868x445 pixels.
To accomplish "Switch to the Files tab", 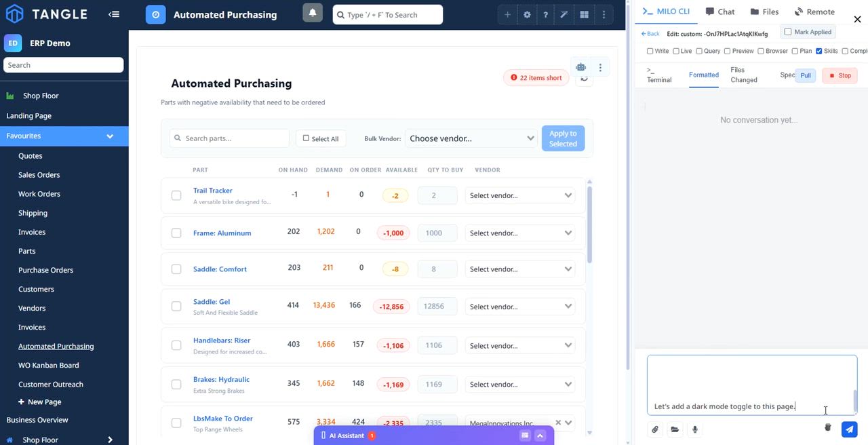I will tap(764, 12).
